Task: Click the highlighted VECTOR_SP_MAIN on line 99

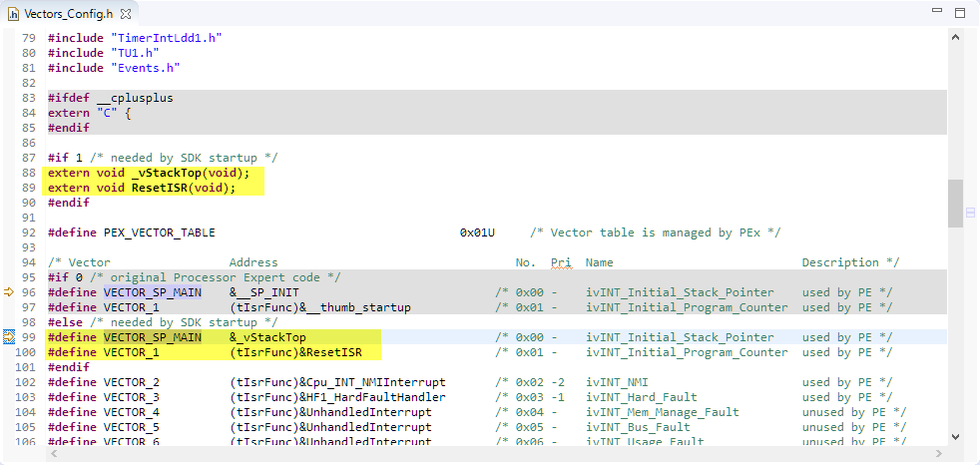Action: click(x=152, y=337)
